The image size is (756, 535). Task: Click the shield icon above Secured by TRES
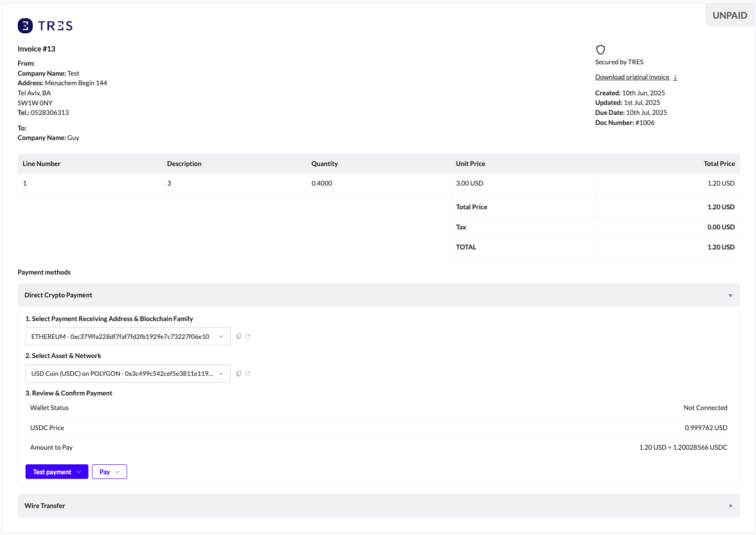pos(601,49)
